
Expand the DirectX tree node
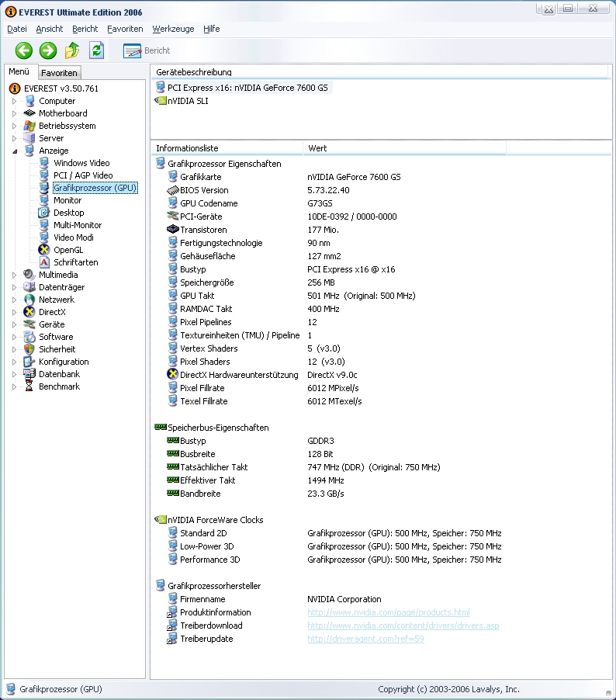pos(14,312)
